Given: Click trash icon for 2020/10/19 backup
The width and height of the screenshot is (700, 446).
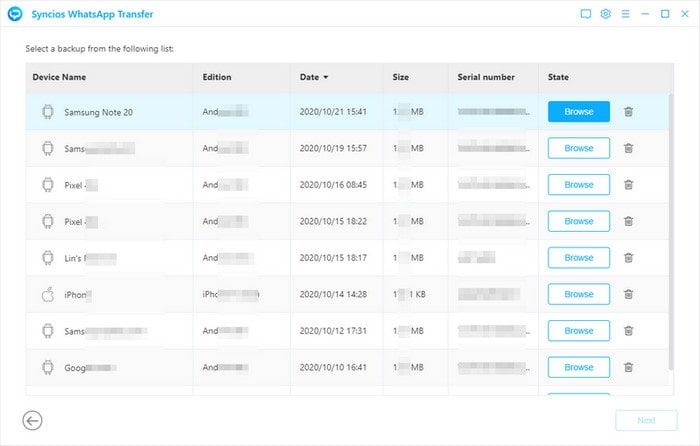Looking at the screenshot, I should pos(628,148).
